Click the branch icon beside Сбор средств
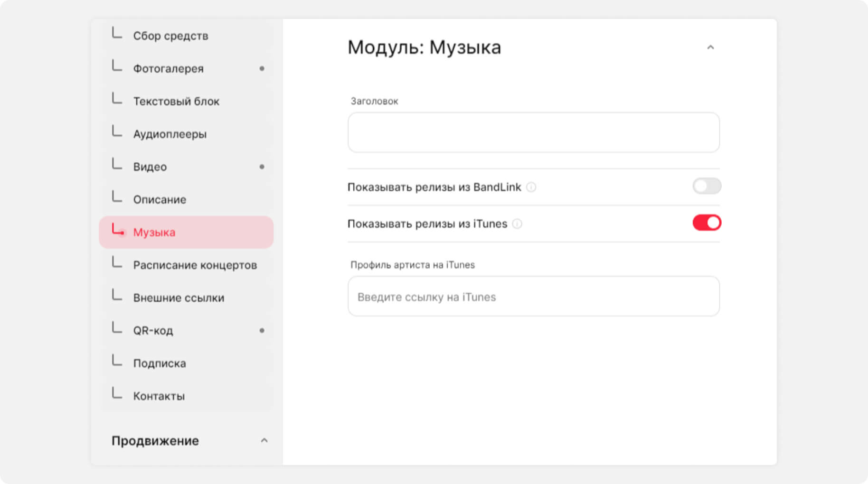The image size is (868, 484). click(117, 34)
